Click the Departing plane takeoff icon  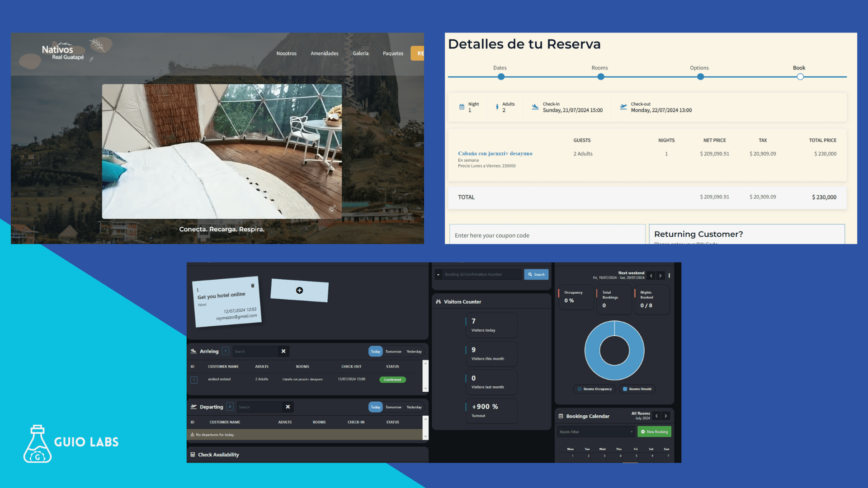point(193,407)
